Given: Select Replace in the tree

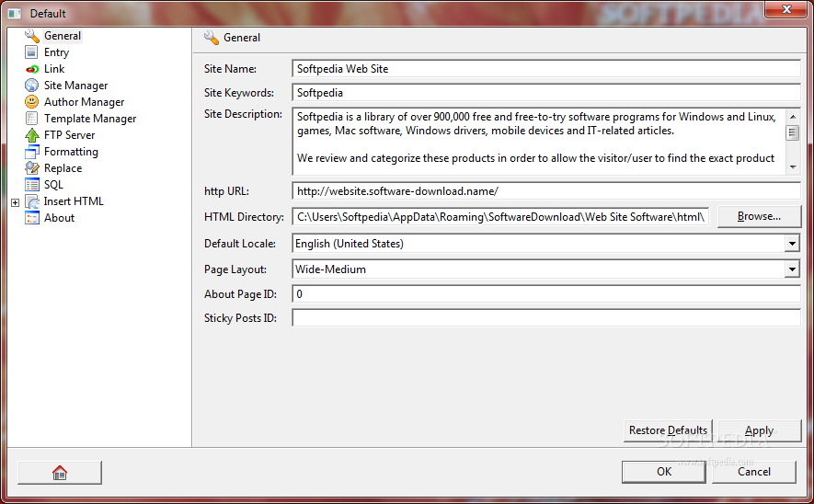Looking at the screenshot, I should (63, 168).
